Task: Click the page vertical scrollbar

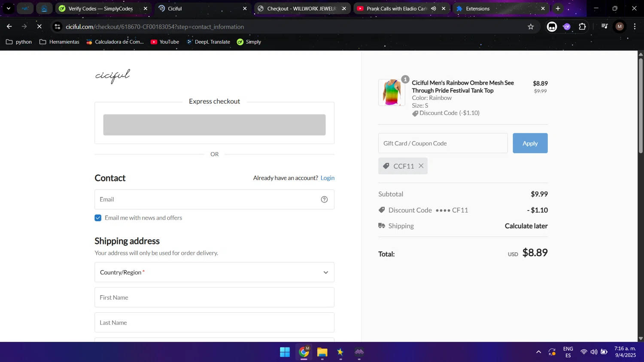Action: pyautogui.click(x=641, y=106)
